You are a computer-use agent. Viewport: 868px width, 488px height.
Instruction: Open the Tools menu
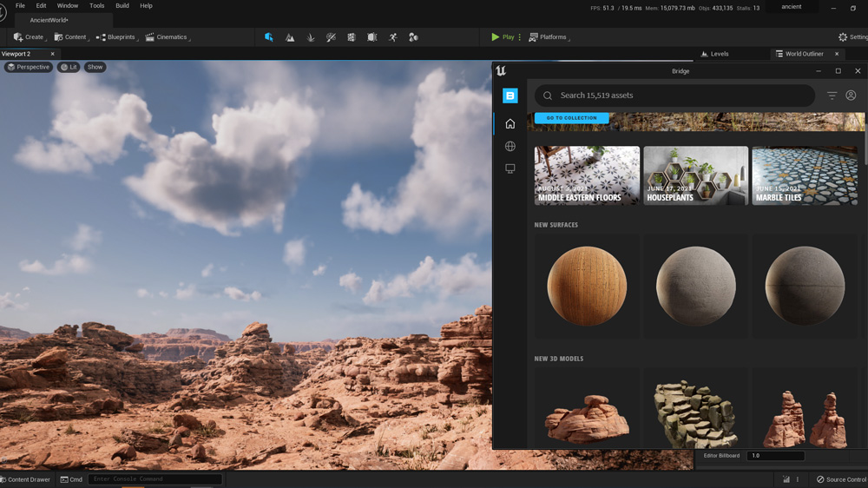coord(97,5)
